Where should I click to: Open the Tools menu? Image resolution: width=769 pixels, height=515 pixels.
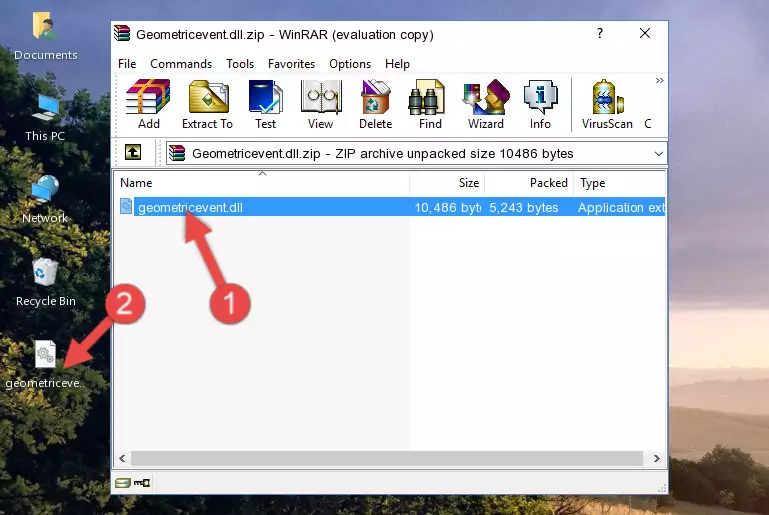(240, 64)
